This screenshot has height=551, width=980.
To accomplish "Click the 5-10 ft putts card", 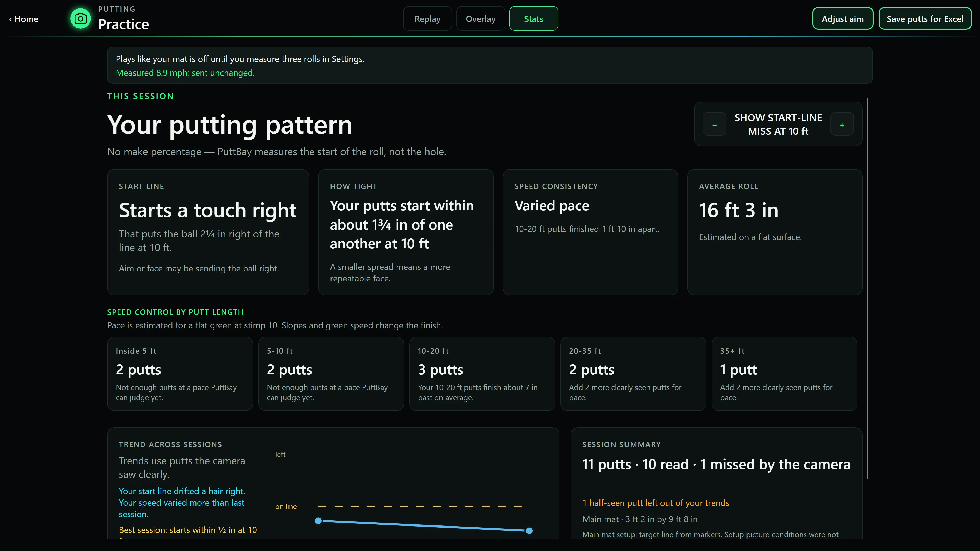I will 331,373.
